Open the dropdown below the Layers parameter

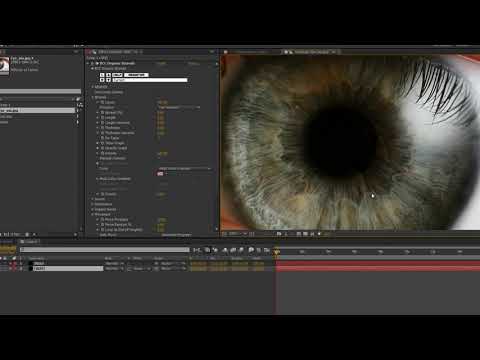(x=179, y=107)
